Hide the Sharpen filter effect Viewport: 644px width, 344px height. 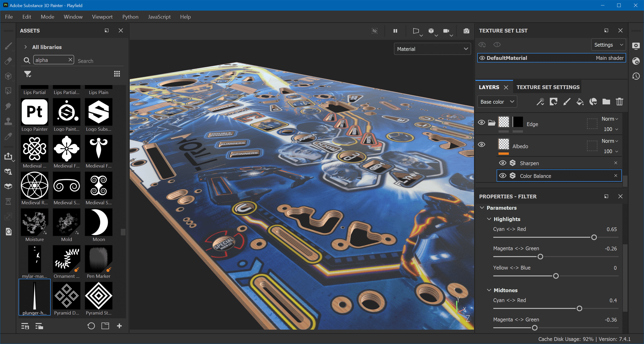click(502, 163)
